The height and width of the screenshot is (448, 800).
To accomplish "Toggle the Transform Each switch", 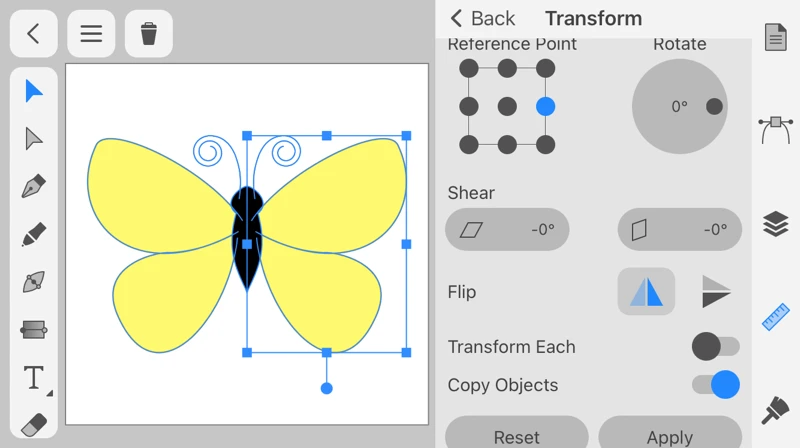I will (715, 347).
